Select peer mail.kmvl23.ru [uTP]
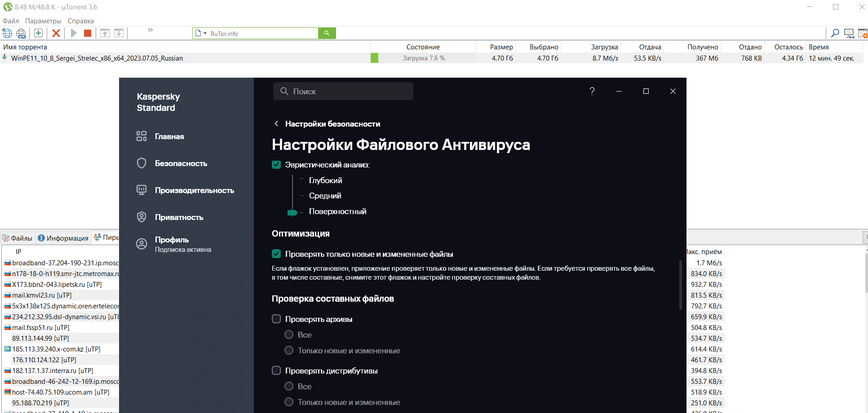This screenshot has height=413, width=868. pyautogui.click(x=42, y=295)
